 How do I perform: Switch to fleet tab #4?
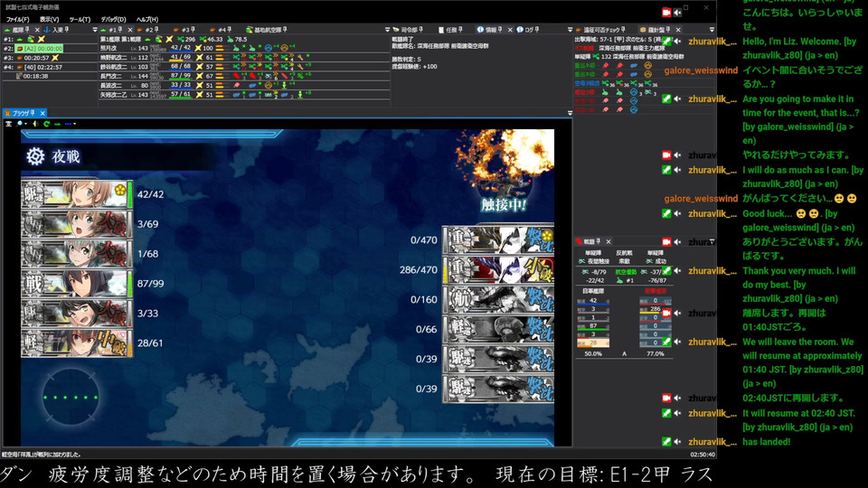[221, 30]
